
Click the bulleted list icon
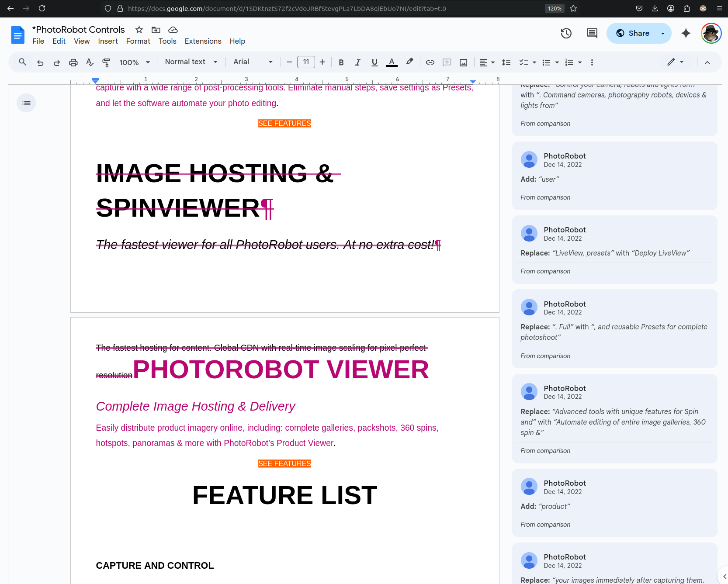pos(546,62)
